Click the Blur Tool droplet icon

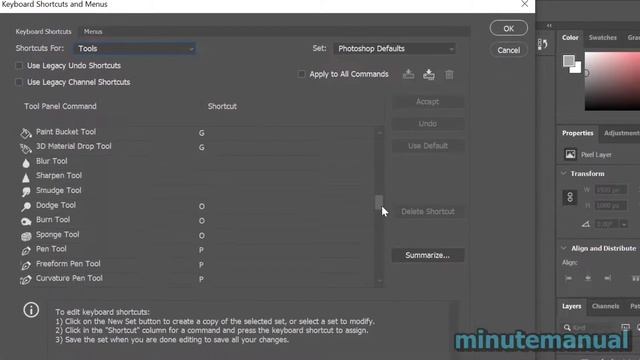[26, 163]
